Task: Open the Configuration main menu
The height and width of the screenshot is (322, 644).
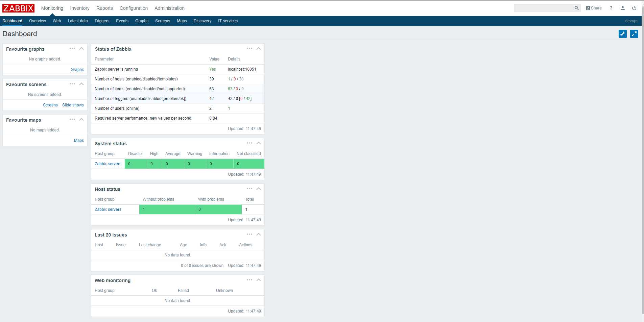Action: point(134,8)
